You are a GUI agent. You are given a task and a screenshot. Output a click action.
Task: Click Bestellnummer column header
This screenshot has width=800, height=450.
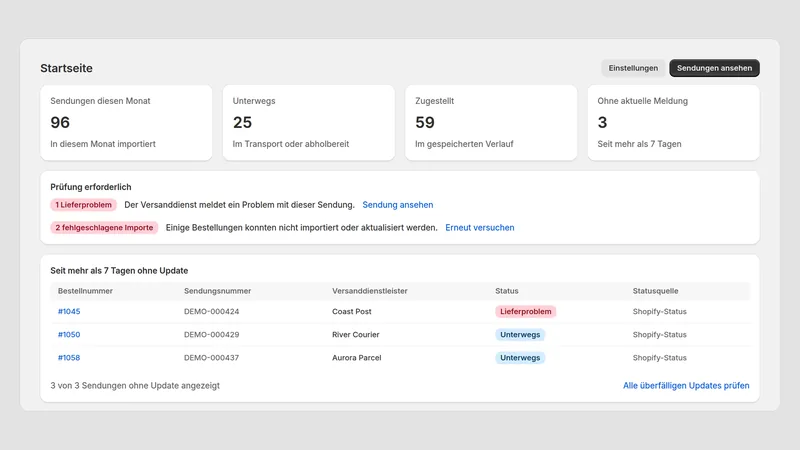85,291
